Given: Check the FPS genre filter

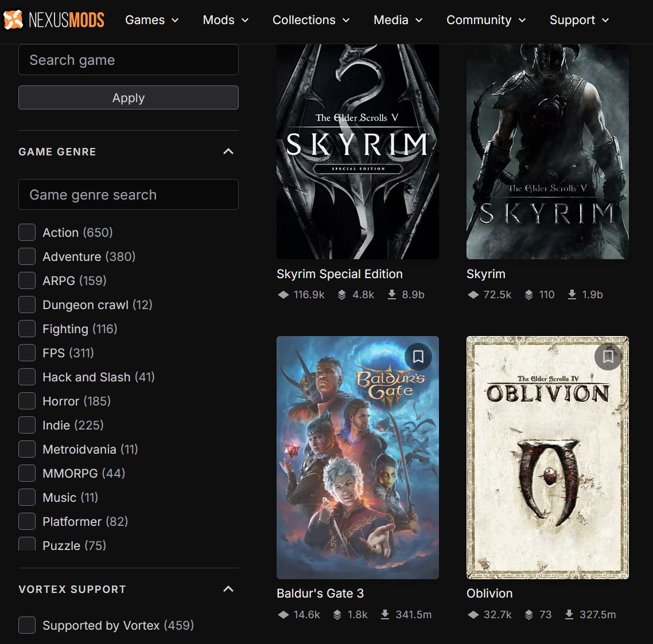Looking at the screenshot, I should (27, 353).
